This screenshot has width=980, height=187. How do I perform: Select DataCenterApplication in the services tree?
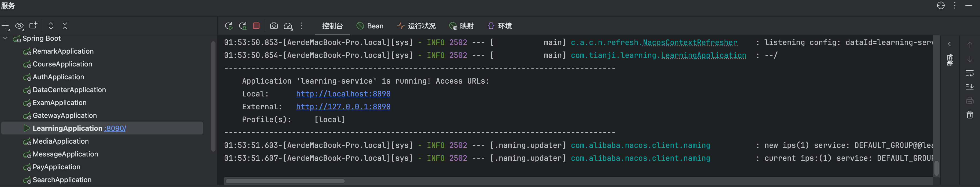pyautogui.click(x=69, y=90)
